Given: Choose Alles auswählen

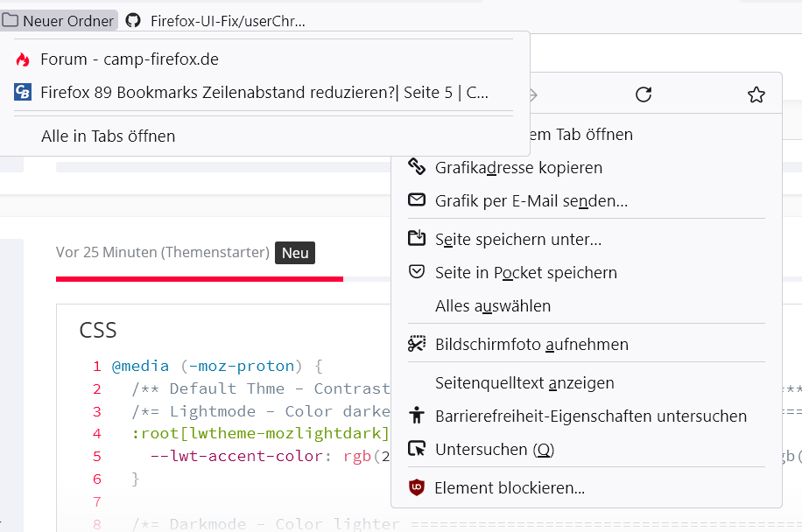Looking at the screenshot, I should pos(493,306).
